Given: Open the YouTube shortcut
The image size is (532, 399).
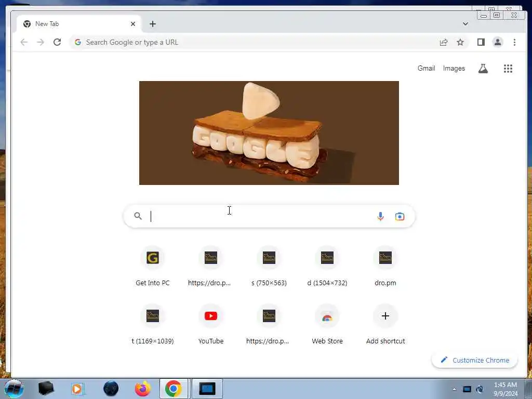Looking at the screenshot, I should coord(211,325).
